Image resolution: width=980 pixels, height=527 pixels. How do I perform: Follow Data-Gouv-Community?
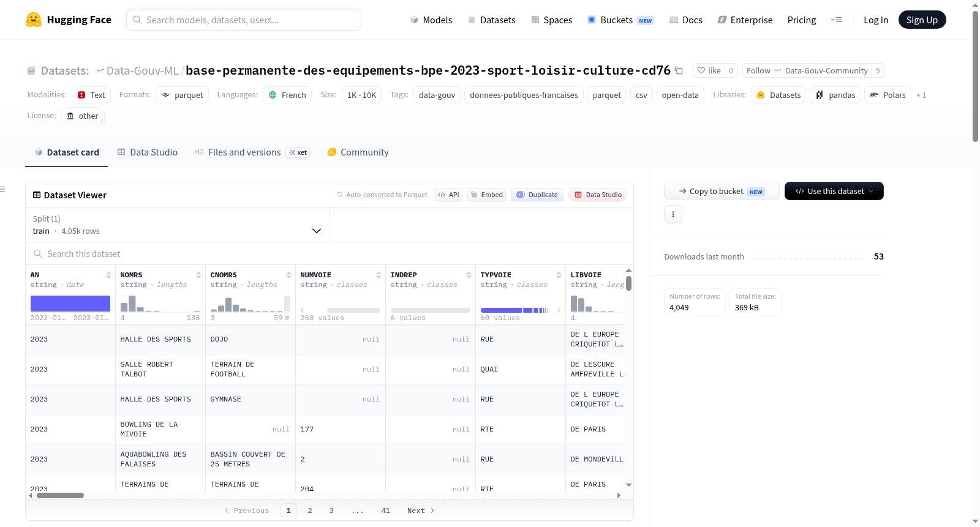pos(808,70)
